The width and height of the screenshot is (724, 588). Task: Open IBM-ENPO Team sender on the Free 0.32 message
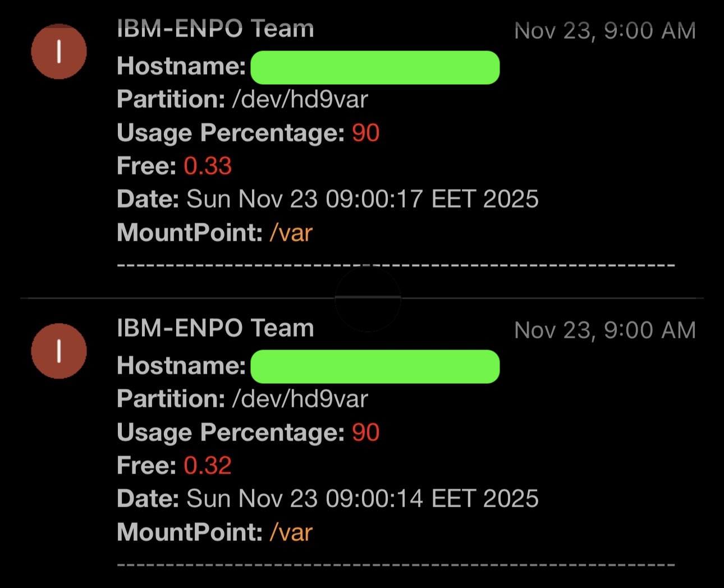click(x=215, y=328)
